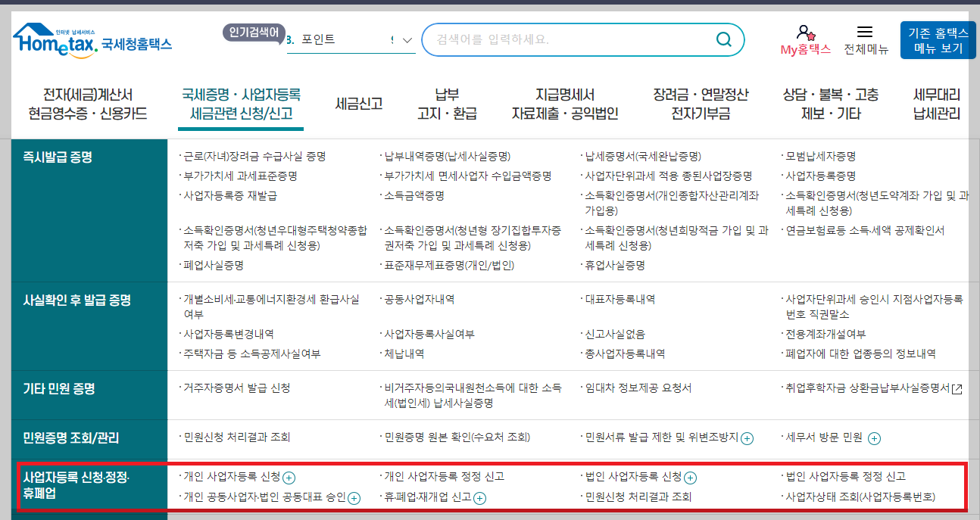980x520 pixels.
Task: Open 장려금·연말정산 전자기부금 menu
Action: tap(701, 104)
